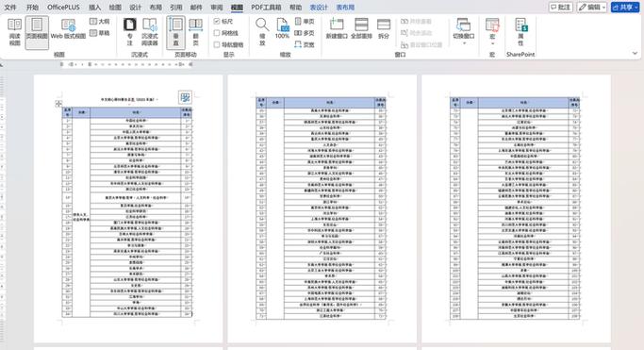This screenshot has height=350, width=644.
Task: Open the Table Design tab (表设计)
Action: point(319,8)
